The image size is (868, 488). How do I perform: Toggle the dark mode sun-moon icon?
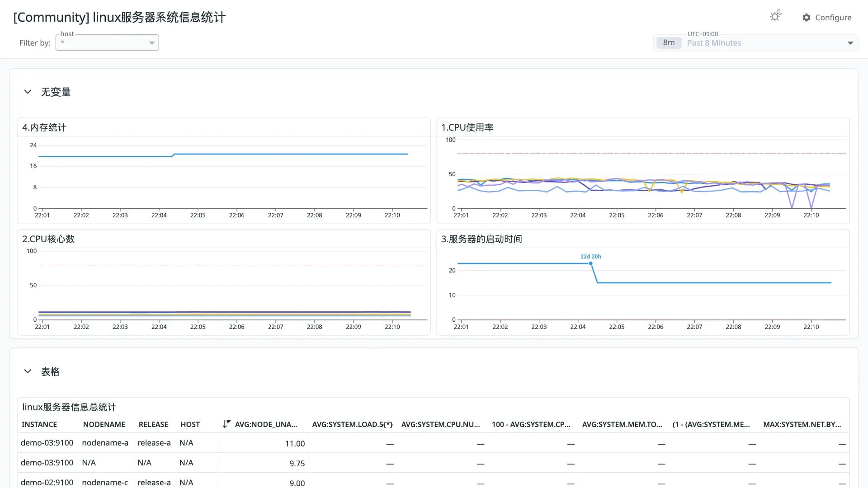[x=776, y=16]
